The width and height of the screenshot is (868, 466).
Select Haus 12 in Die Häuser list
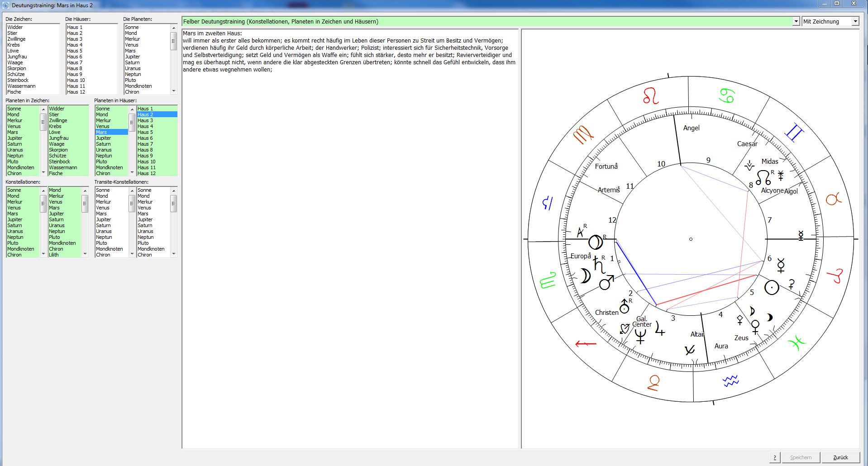tap(91, 92)
